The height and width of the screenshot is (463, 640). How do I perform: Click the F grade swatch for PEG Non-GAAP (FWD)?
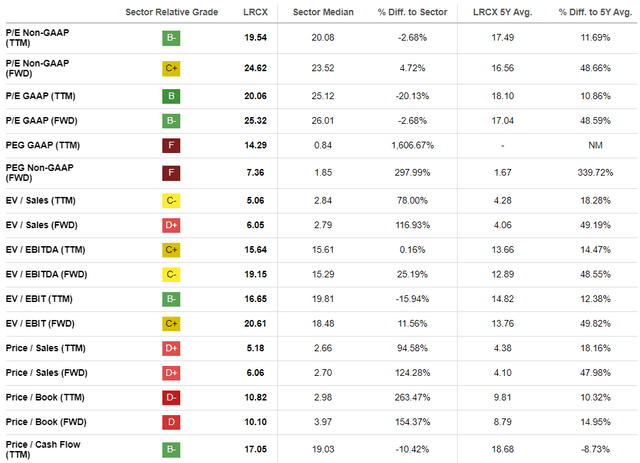tap(171, 171)
